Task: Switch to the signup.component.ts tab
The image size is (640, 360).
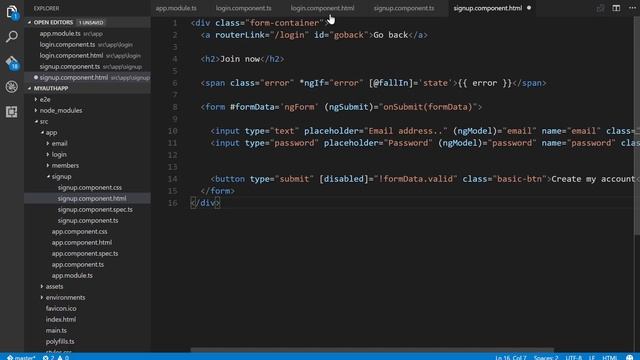Action: [404, 8]
